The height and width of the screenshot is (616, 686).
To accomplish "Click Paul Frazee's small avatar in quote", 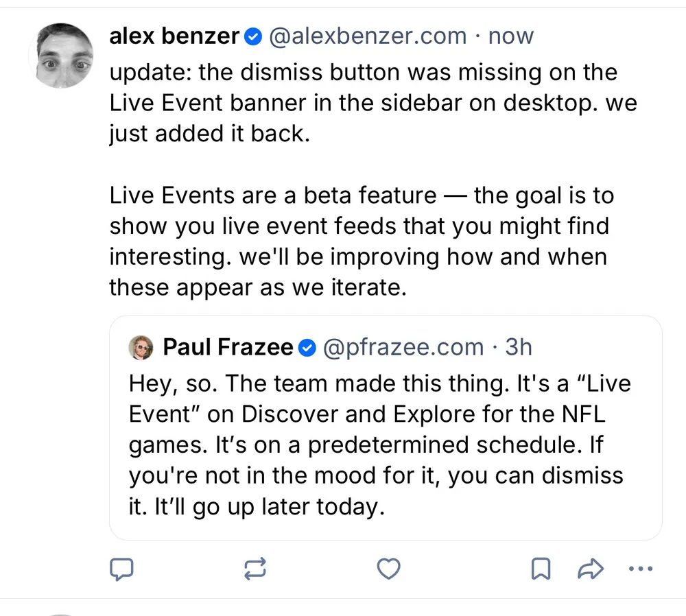I will pos(142,348).
